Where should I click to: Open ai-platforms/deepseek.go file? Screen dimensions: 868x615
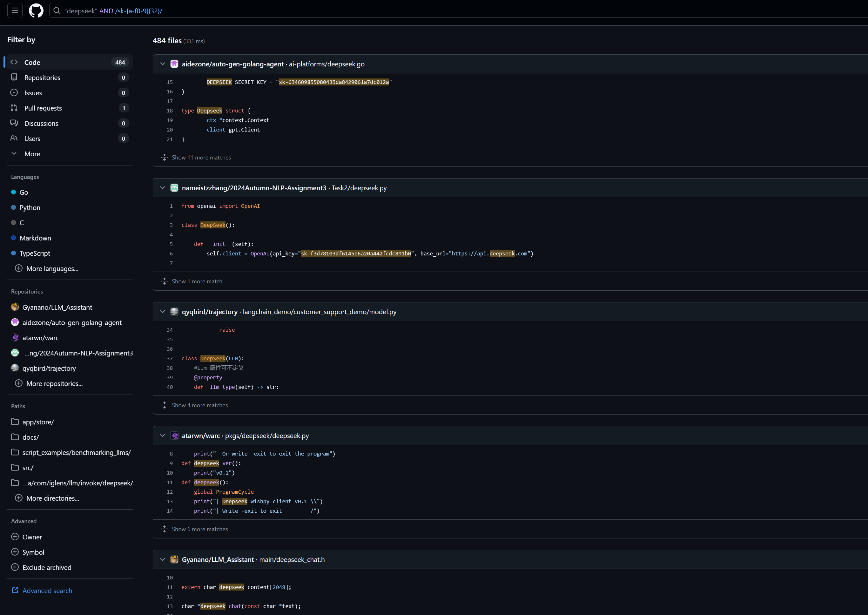327,64
